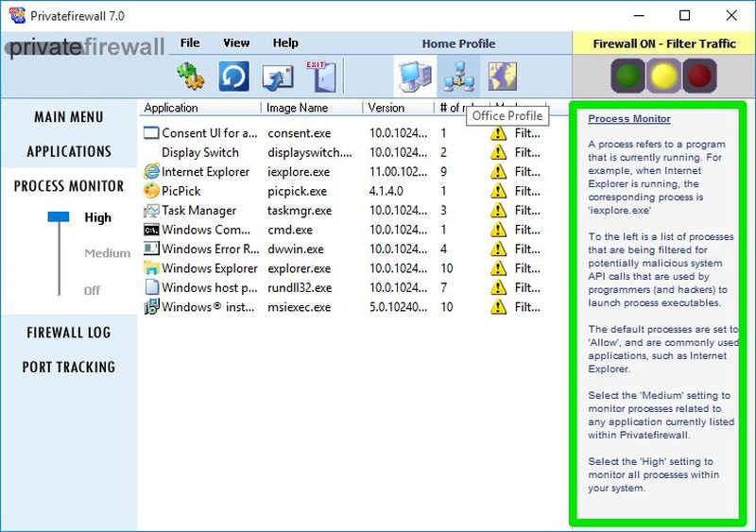Image resolution: width=756 pixels, height=532 pixels.
Task: Click the Task Manager row icon
Action: tap(151, 211)
